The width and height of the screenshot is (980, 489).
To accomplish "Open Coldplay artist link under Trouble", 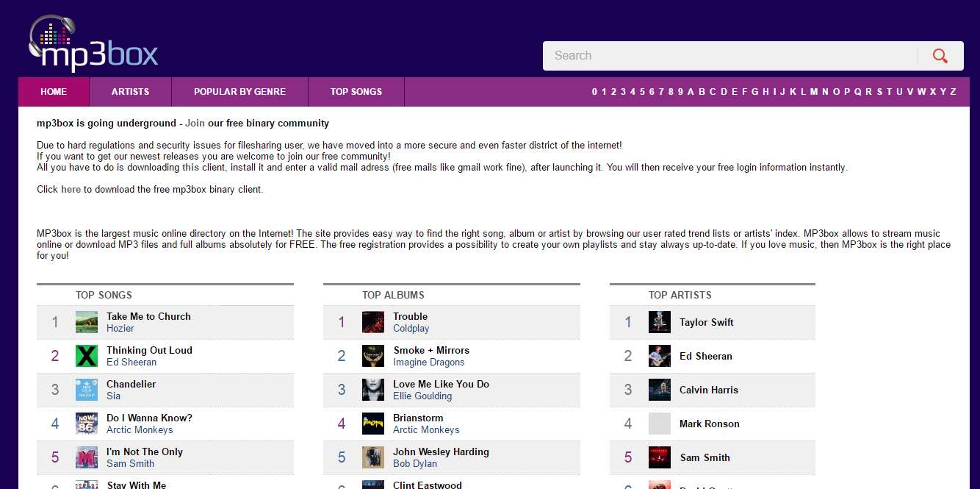I will coord(411,329).
